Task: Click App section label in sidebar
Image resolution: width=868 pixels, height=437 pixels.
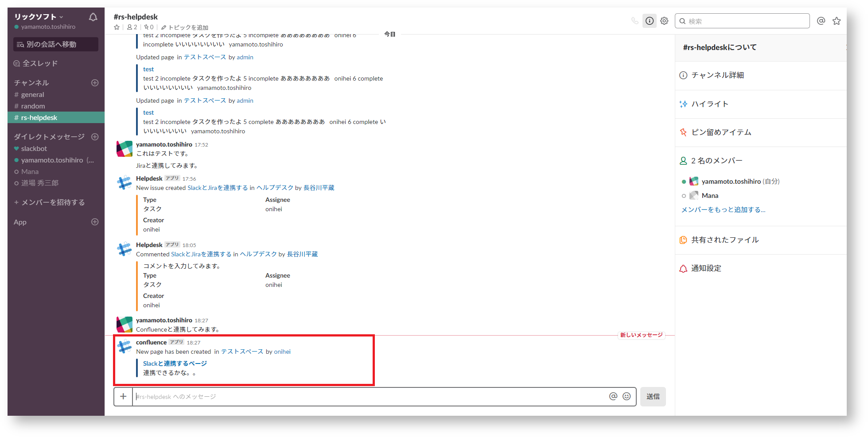Action: (x=20, y=222)
